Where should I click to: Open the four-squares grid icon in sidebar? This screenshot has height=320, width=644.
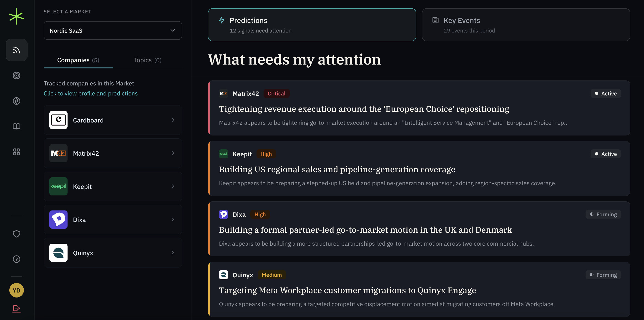(x=17, y=152)
